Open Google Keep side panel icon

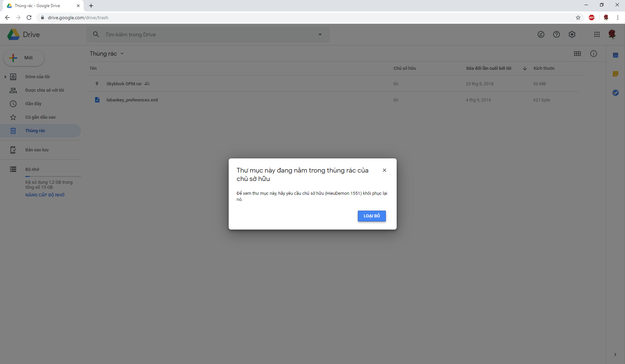click(616, 74)
